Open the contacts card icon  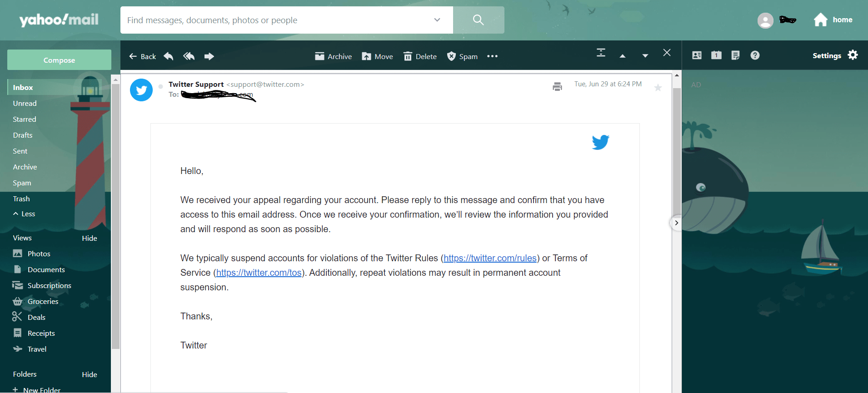(697, 55)
